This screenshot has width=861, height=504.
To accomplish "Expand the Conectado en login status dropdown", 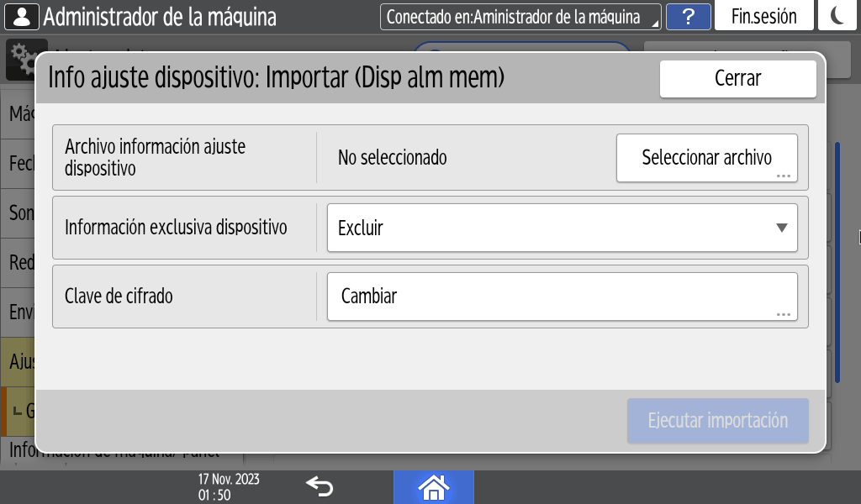I will click(520, 17).
